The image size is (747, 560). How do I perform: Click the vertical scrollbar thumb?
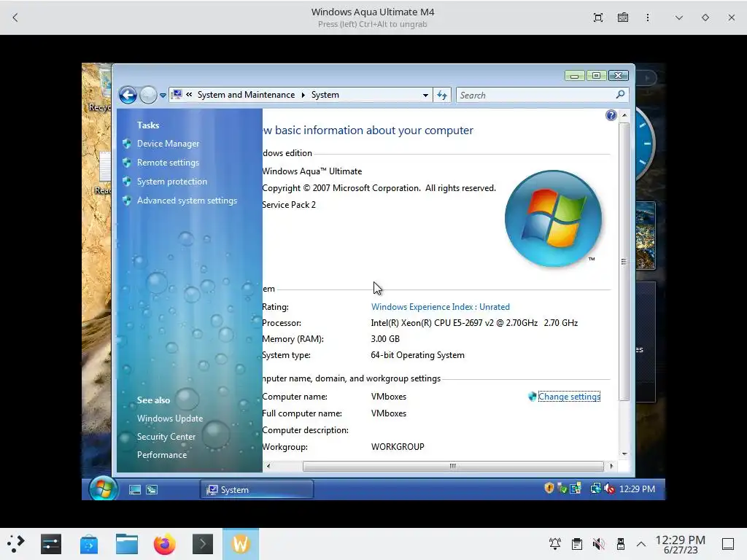pyautogui.click(x=624, y=262)
